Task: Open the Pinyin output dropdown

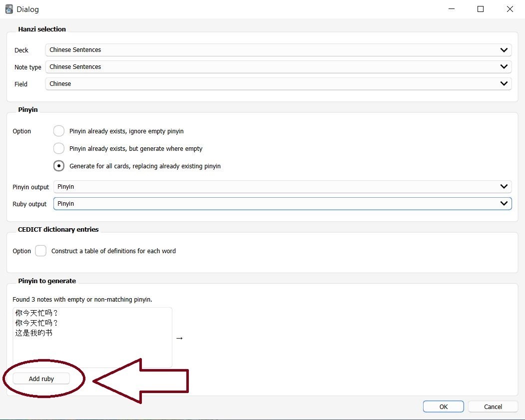Action: 282,187
